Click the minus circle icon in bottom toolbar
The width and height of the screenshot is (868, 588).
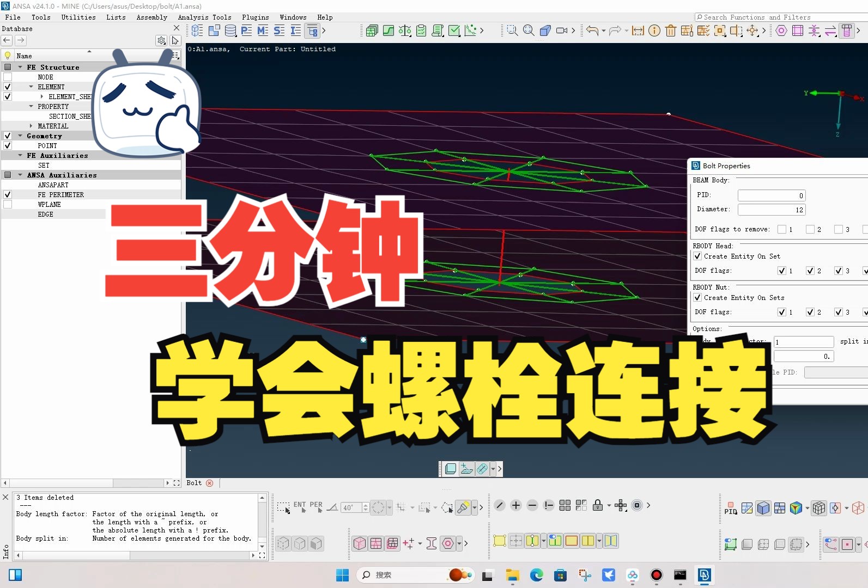pos(532,505)
